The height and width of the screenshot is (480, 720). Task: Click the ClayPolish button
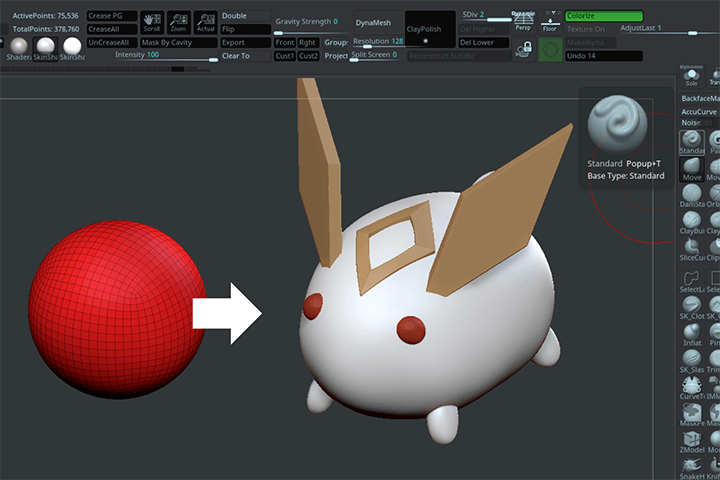pos(430,29)
